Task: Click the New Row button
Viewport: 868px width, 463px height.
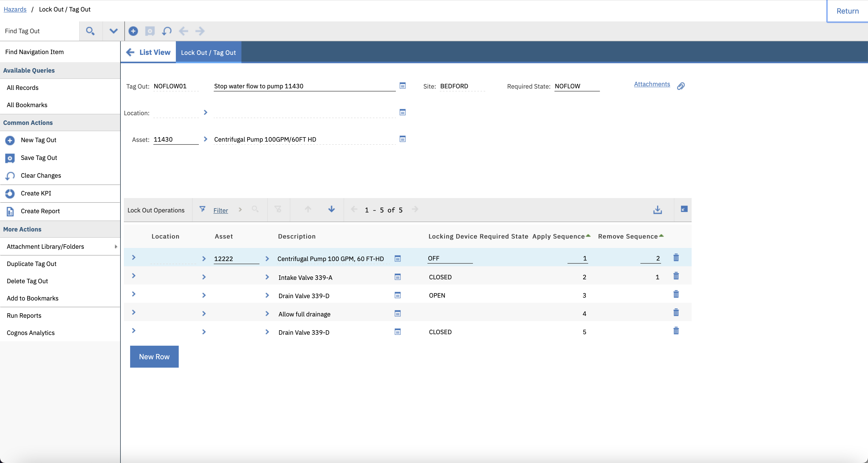Action: [x=154, y=356]
